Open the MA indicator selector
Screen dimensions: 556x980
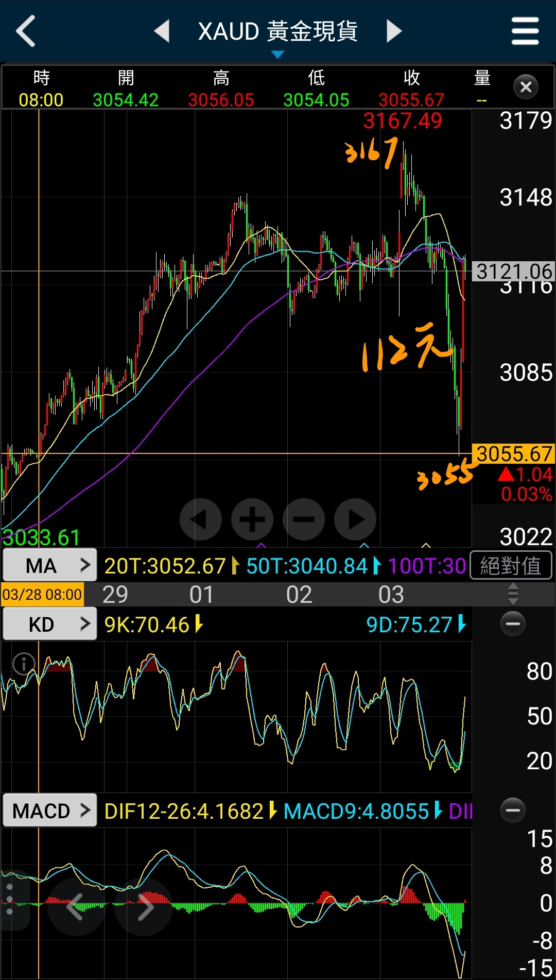tap(50, 566)
